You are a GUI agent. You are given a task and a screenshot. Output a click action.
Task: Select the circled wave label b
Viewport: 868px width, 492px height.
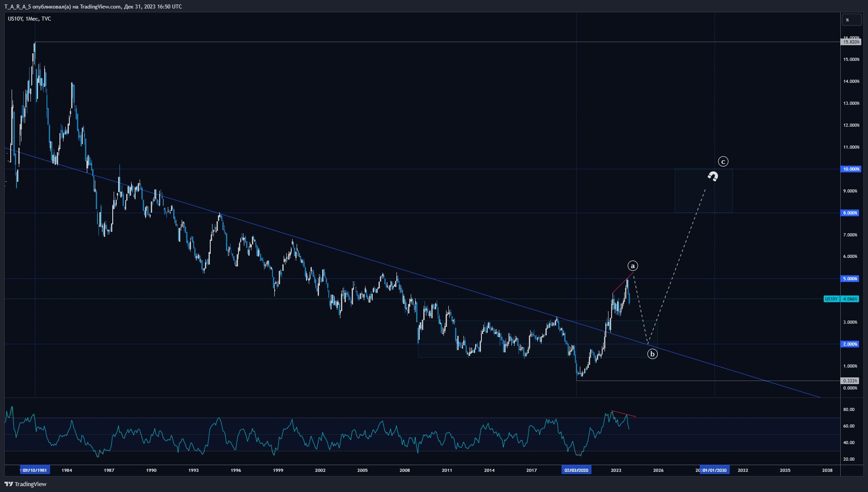(652, 354)
